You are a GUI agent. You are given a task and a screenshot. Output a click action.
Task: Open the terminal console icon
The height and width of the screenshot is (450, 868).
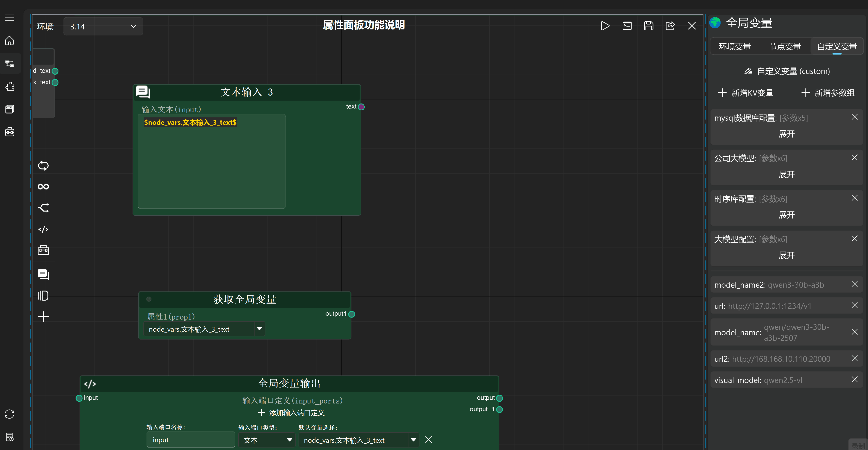click(x=627, y=26)
